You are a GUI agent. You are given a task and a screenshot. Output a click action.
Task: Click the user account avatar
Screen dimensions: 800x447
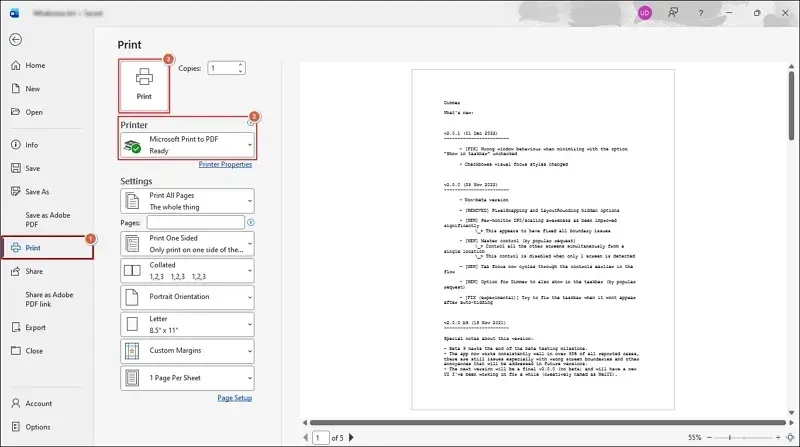coord(645,13)
